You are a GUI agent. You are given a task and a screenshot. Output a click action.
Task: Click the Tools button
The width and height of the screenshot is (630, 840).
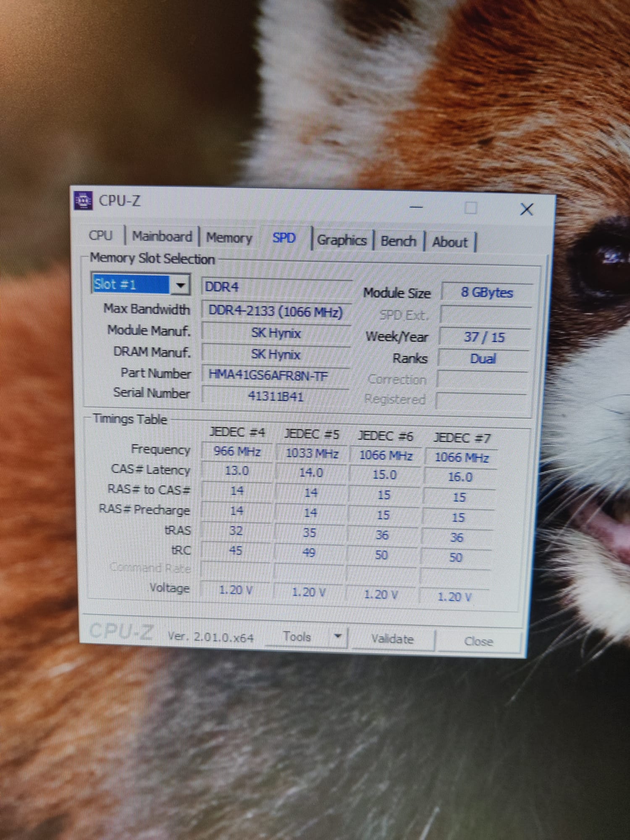297,637
